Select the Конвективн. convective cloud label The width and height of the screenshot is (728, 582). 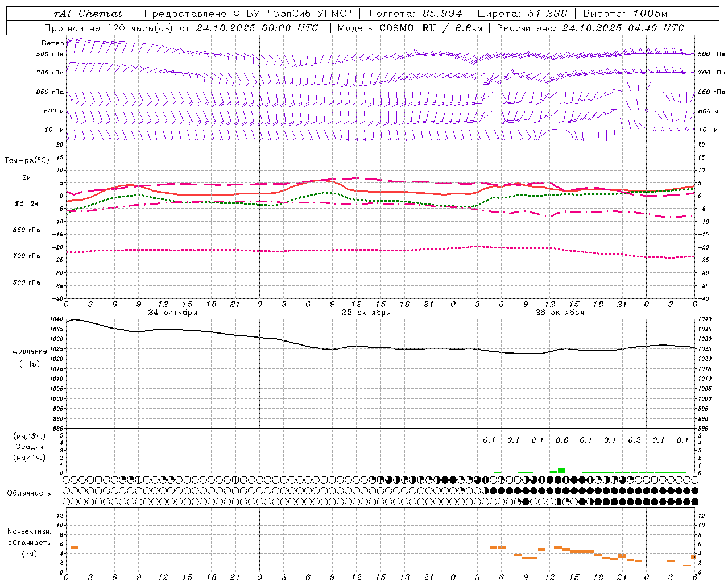point(30,531)
